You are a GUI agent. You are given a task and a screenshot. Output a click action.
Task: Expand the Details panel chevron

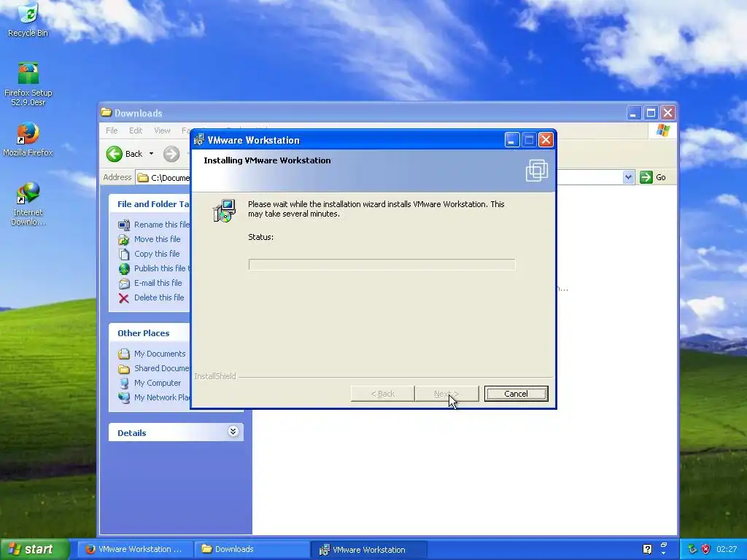coord(233,432)
